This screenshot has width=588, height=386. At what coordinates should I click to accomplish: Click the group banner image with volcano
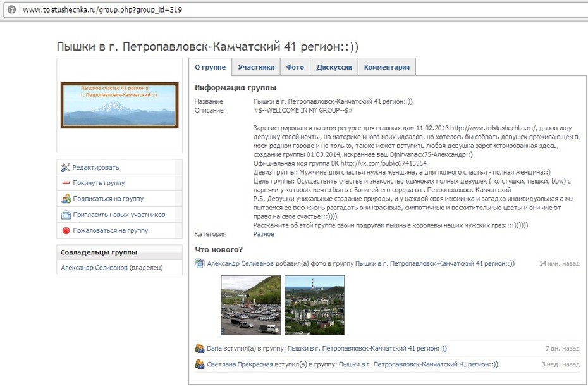119,105
